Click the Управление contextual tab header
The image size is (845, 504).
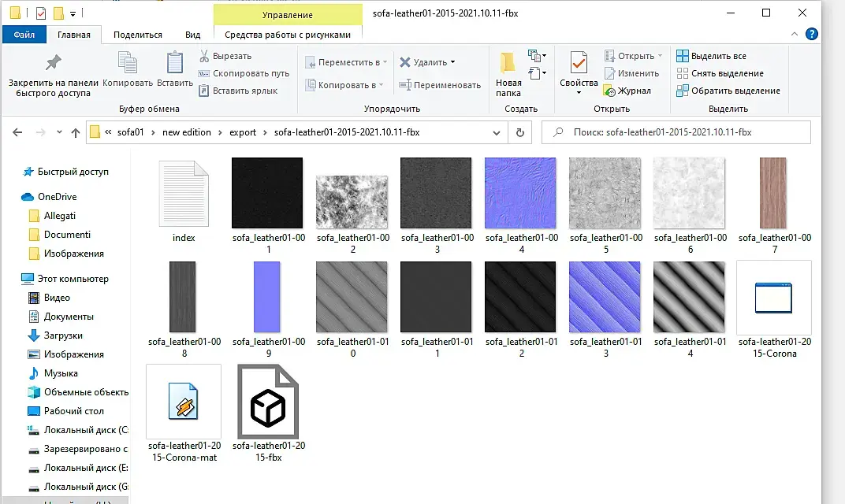pos(287,15)
